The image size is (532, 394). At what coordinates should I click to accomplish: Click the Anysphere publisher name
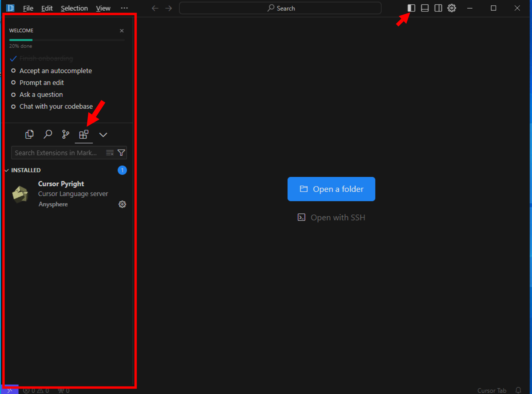pos(53,204)
